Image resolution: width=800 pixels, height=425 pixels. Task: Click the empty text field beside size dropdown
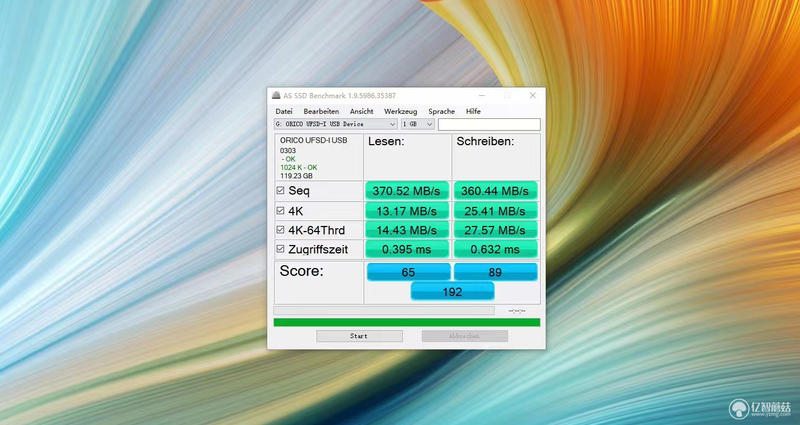coord(489,124)
